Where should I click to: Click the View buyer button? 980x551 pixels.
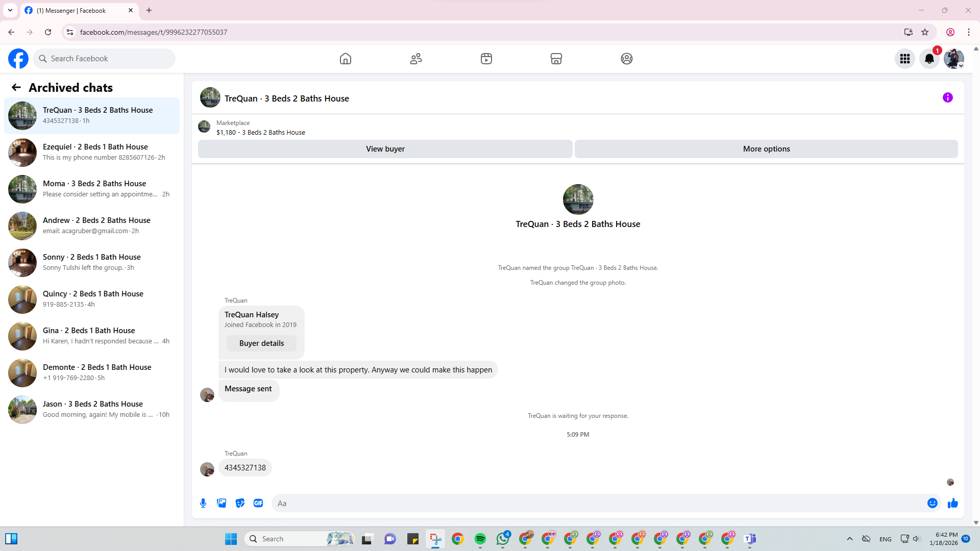click(x=385, y=149)
